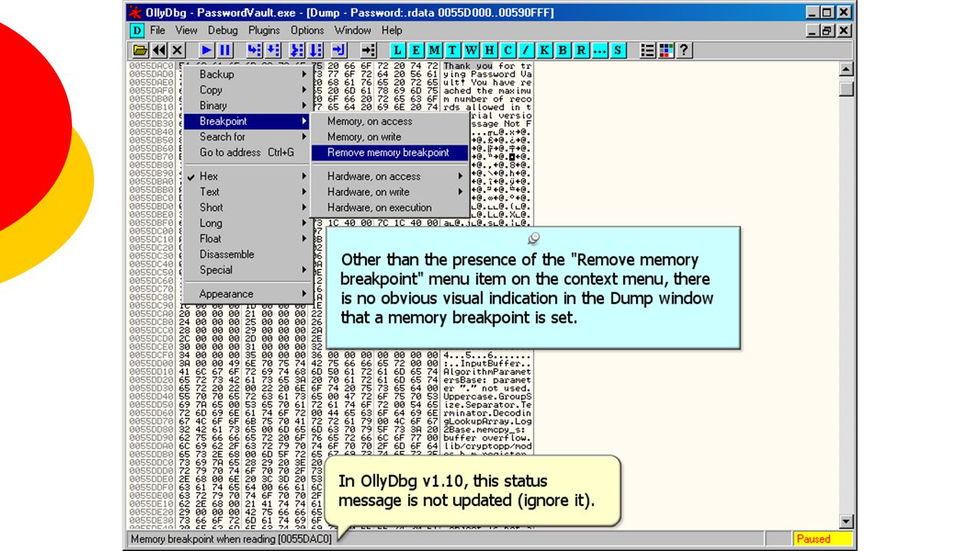Click the Open file toolbar icon
Screen dimensions: 980x551
[140, 51]
